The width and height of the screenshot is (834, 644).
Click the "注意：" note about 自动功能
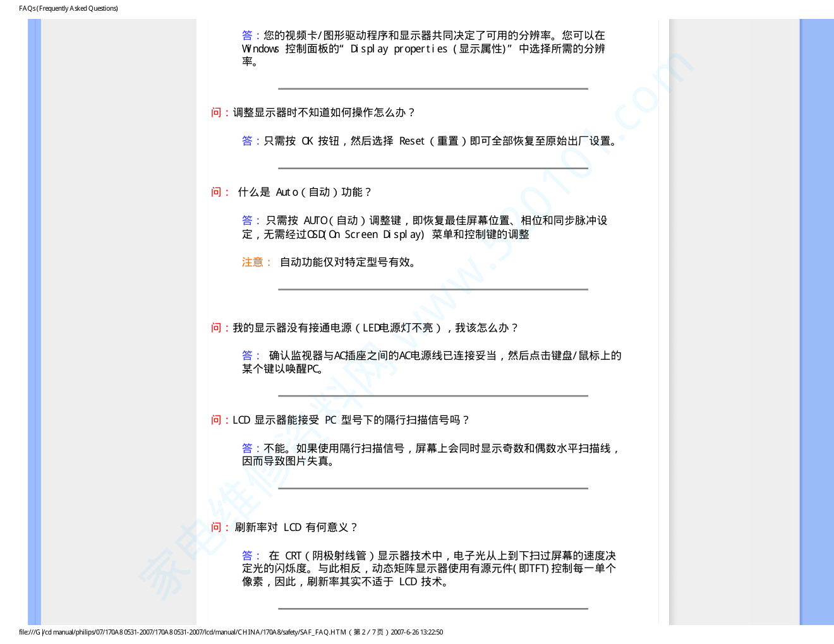tap(330, 262)
